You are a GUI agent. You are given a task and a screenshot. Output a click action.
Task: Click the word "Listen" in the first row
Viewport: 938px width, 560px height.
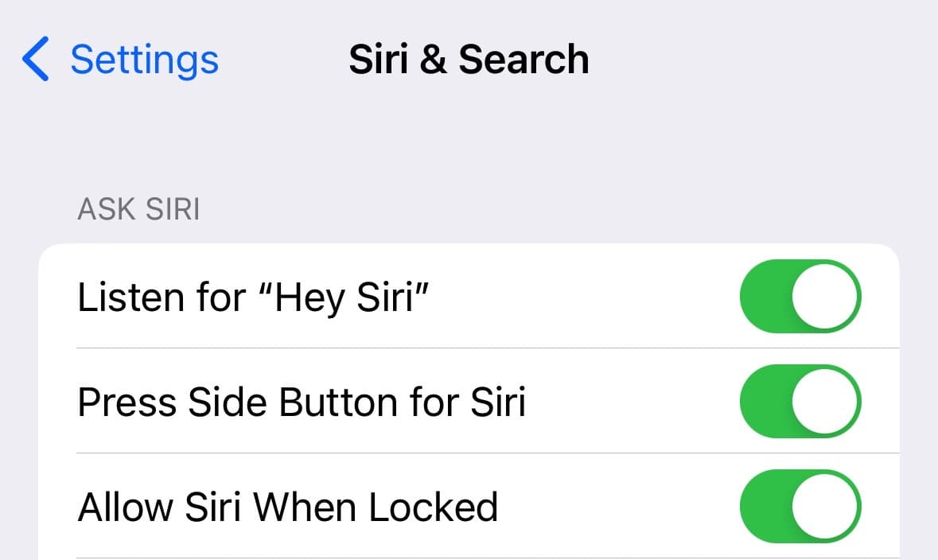tap(119, 297)
